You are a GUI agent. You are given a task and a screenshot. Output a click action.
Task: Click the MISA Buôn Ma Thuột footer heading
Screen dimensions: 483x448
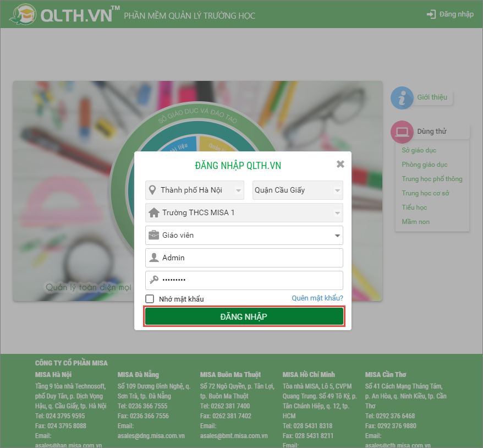tap(230, 375)
